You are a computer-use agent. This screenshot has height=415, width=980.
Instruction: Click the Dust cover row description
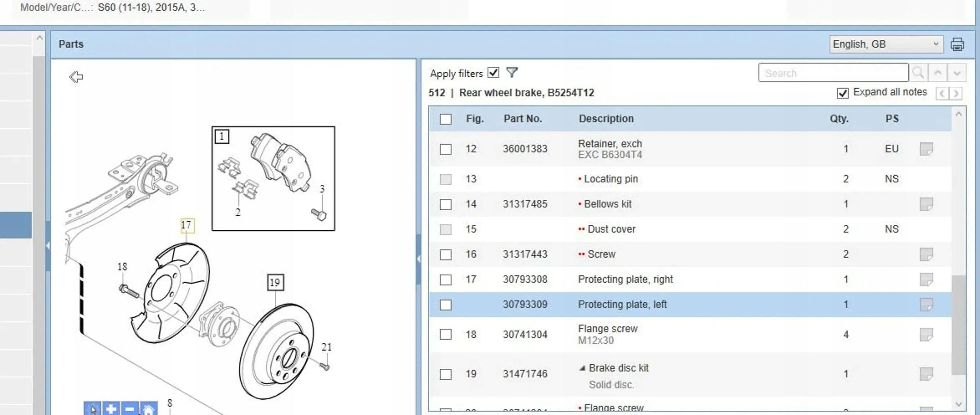(612, 229)
